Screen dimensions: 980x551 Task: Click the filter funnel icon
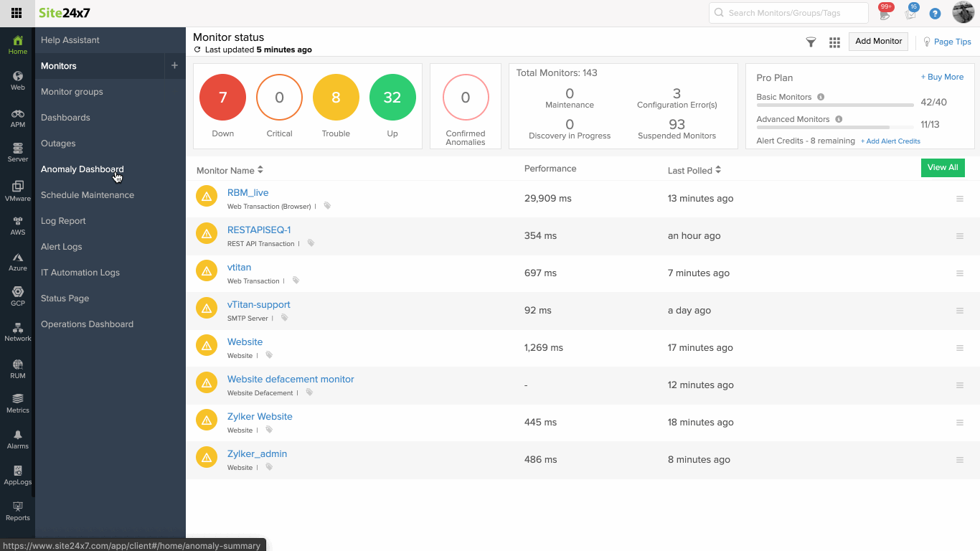(x=811, y=42)
